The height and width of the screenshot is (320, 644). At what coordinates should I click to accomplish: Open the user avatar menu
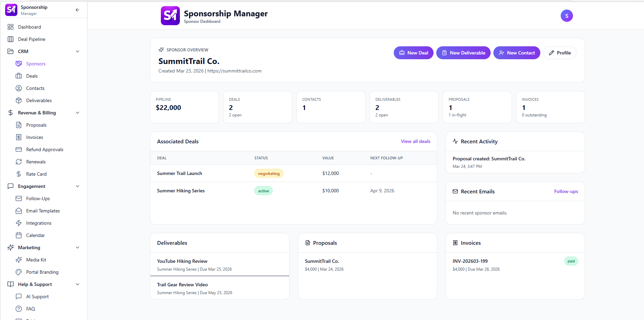click(566, 16)
